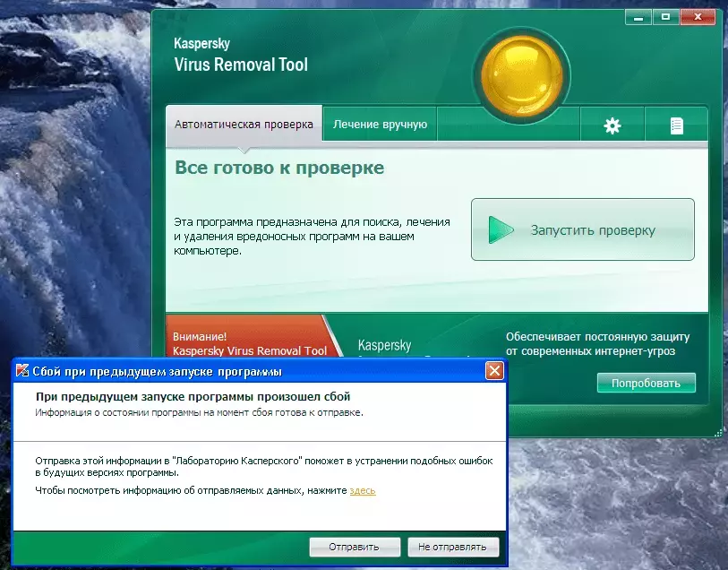Close the crash report dialog
Viewport: 728px width, 570px height.
click(494, 371)
